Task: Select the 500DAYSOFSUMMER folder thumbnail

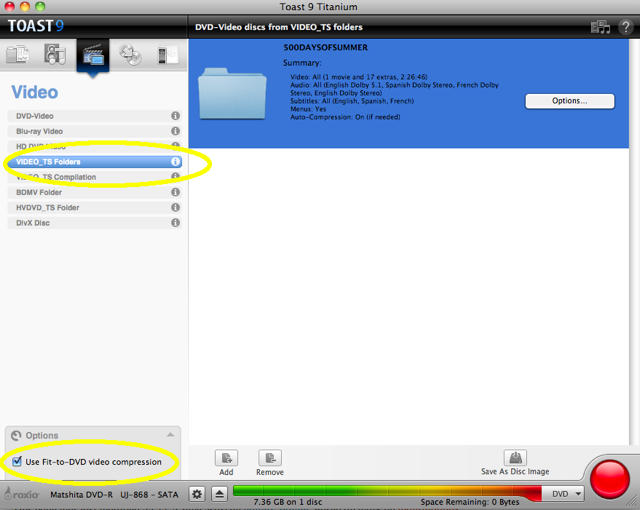Action: pyautogui.click(x=232, y=94)
